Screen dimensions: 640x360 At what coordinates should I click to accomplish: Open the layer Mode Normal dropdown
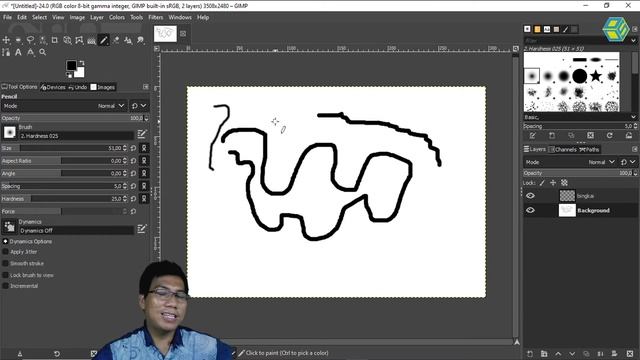point(570,162)
